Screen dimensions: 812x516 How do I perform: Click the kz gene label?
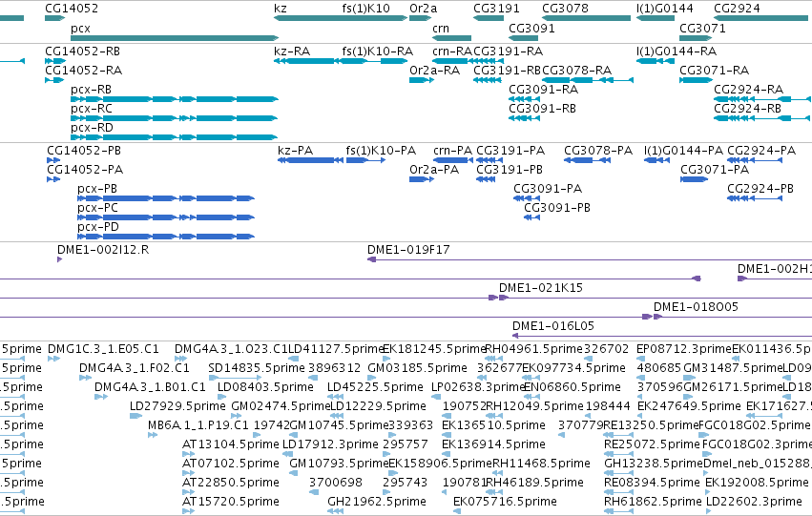point(281,9)
